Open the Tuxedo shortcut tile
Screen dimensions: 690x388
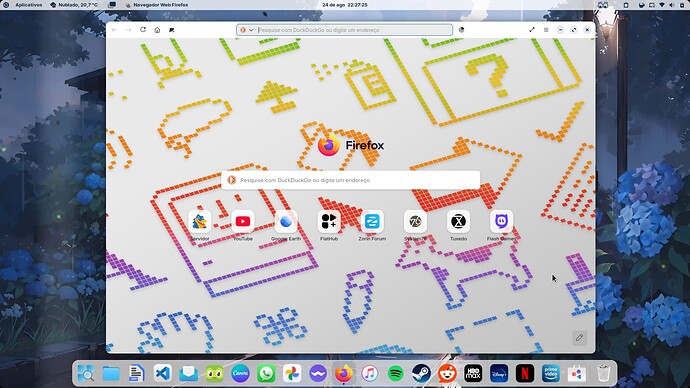[458, 226]
